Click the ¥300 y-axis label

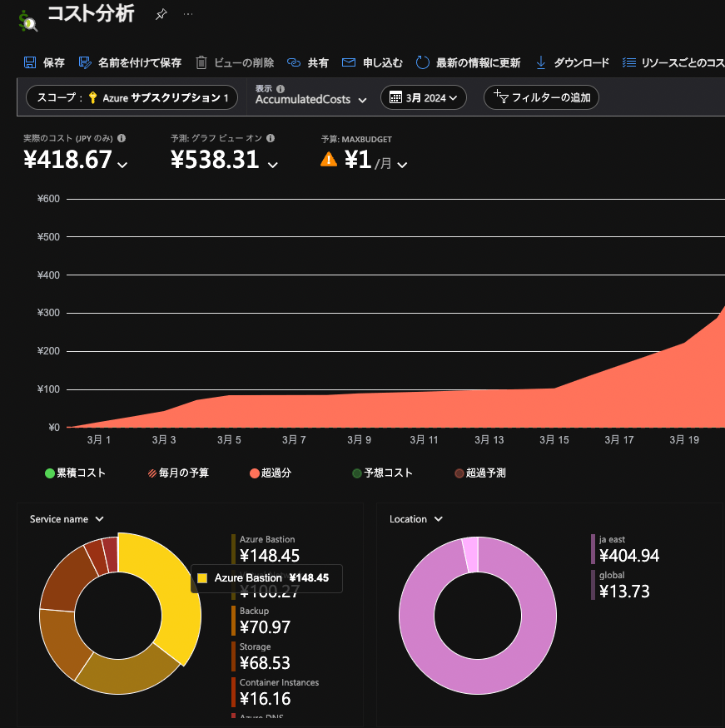[x=48, y=313]
